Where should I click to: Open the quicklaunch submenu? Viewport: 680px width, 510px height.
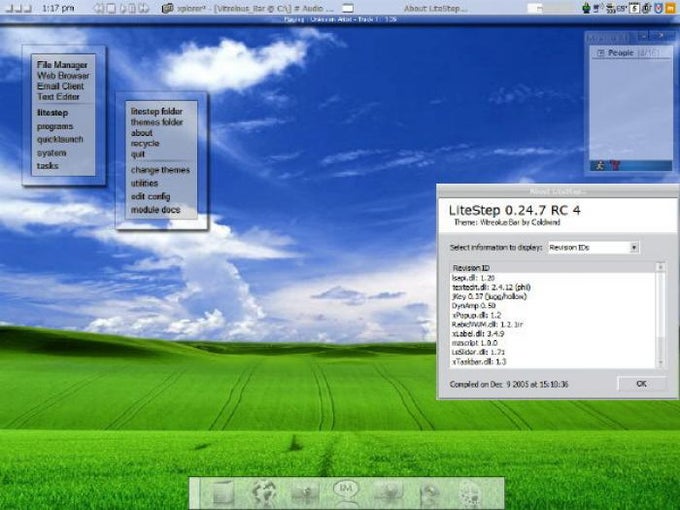coord(60,139)
